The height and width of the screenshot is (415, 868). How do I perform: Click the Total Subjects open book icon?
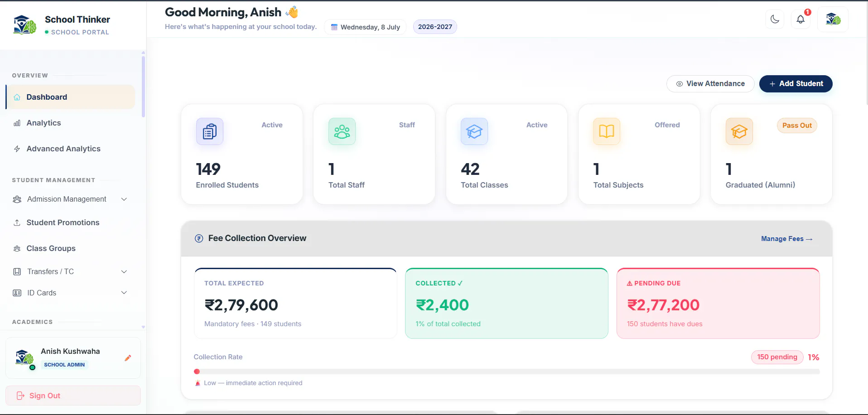[x=607, y=131]
